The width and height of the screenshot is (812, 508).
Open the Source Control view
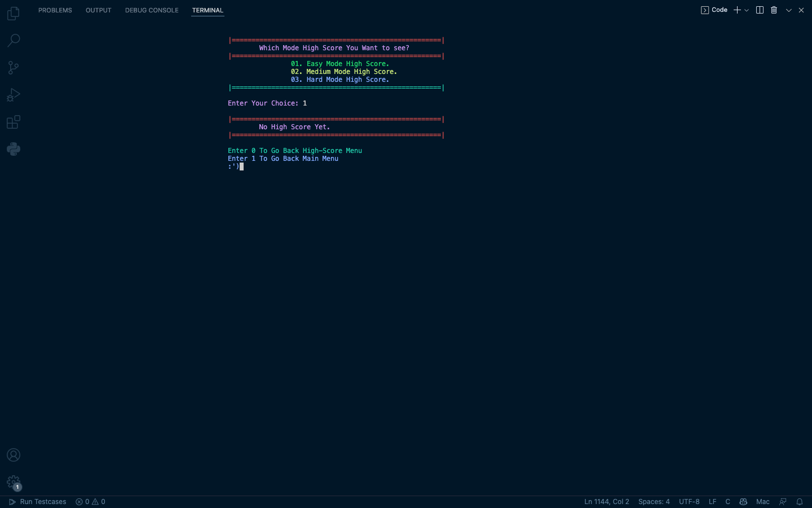tap(14, 67)
